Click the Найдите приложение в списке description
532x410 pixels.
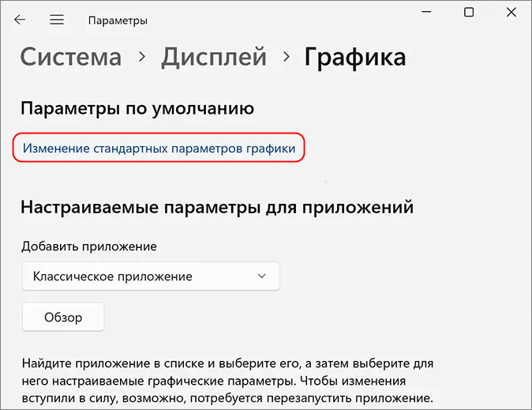[227, 381]
